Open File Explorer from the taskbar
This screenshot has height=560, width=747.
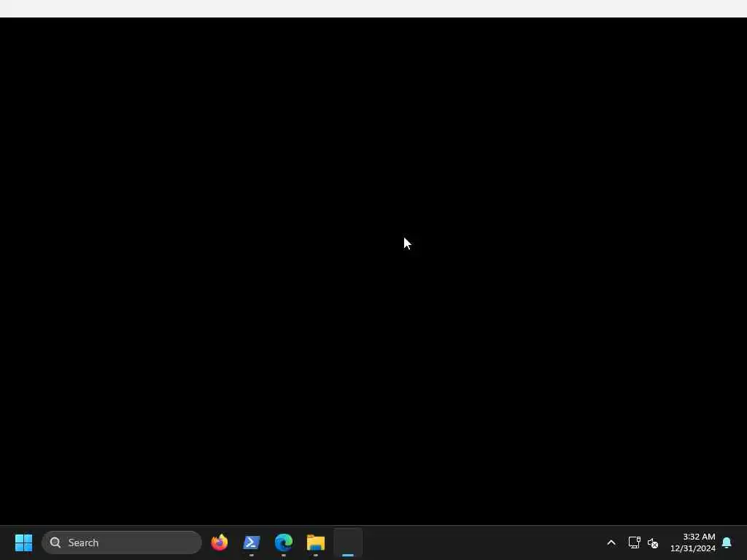(x=315, y=542)
